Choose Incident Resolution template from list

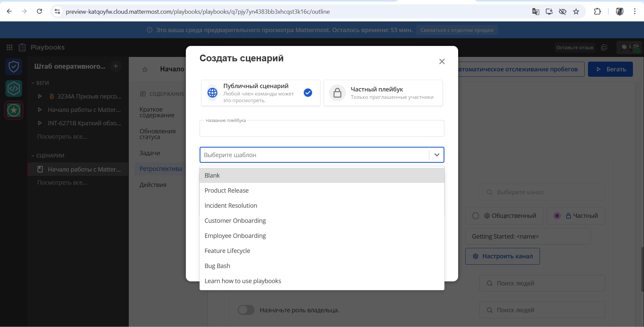click(x=231, y=206)
